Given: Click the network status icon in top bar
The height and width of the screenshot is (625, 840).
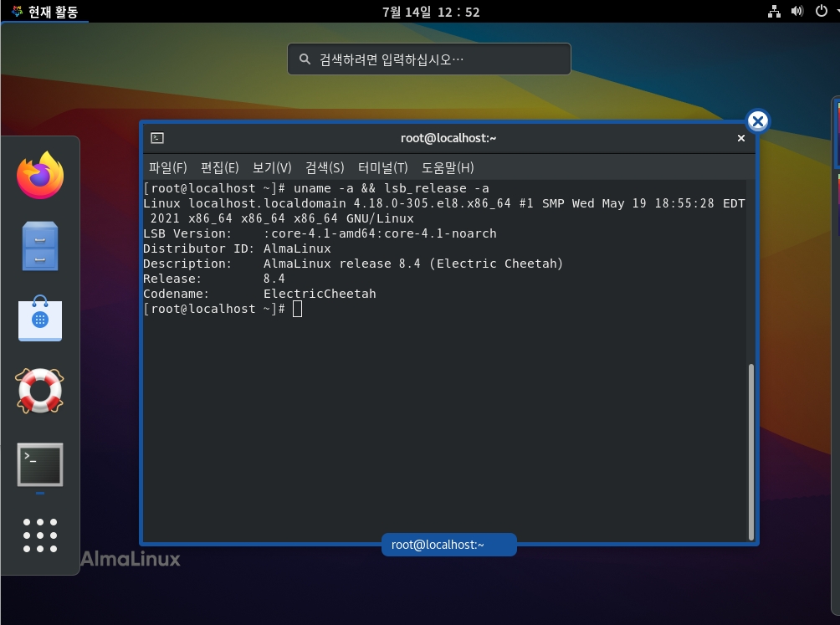Looking at the screenshot, I should [775, 12].
